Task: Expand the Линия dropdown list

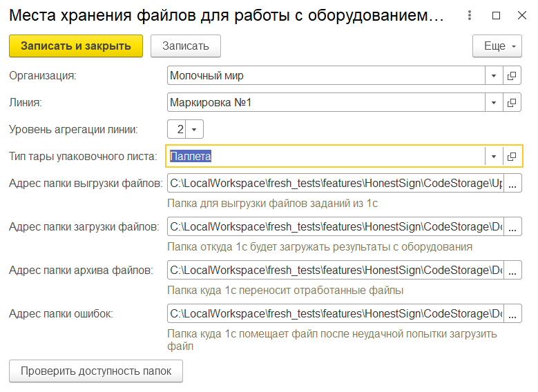Action: [494, 103]
